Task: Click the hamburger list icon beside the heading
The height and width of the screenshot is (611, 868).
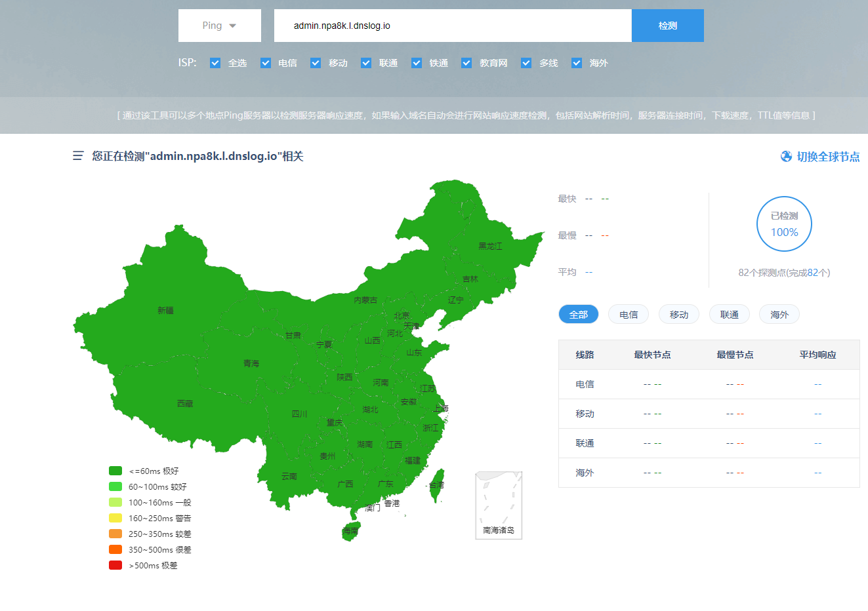Action: point(78,156)
